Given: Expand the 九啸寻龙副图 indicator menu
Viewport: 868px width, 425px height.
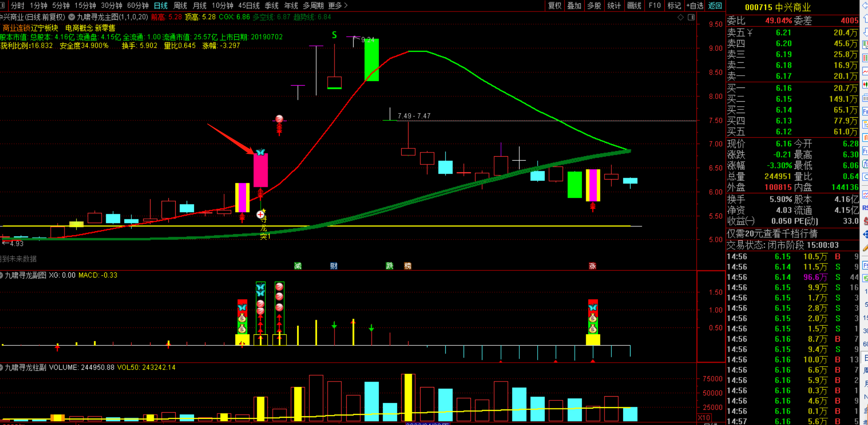Looking at the screenshot, I should coord(1,275).
